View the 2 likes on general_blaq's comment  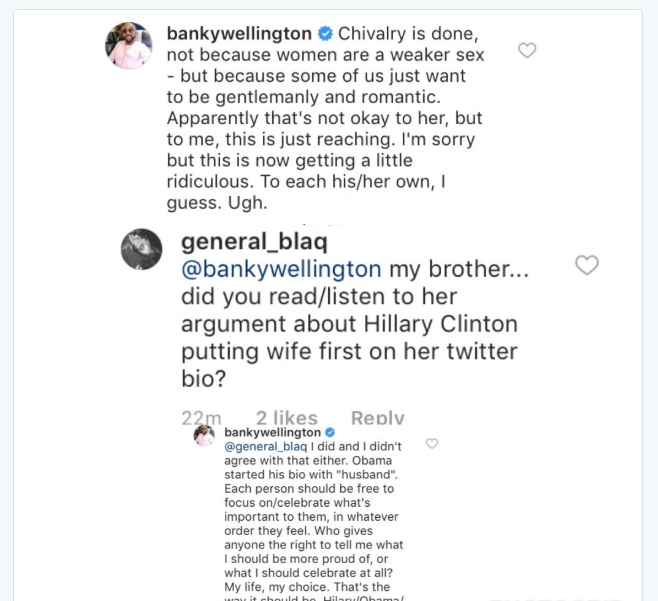[286, 418]
